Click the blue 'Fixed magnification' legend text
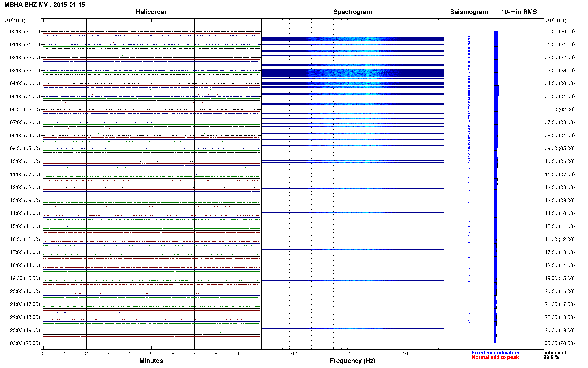This screenshot has height=368, width=588. click(x=495, y=353)
